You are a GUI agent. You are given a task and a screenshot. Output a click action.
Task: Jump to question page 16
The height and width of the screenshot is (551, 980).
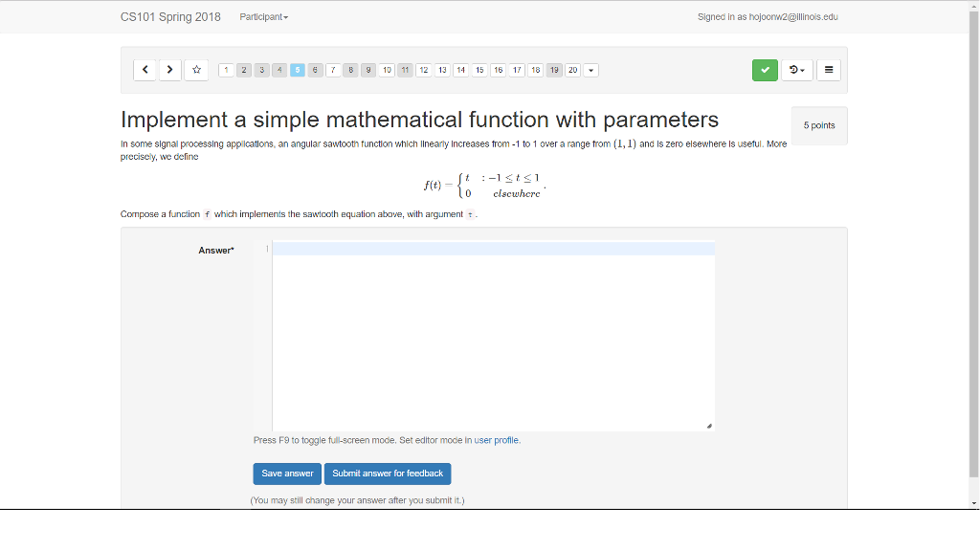click(498, 70)
